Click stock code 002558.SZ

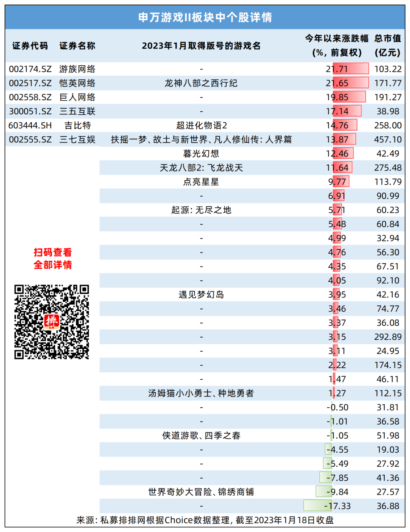click(x=30, y=97)
